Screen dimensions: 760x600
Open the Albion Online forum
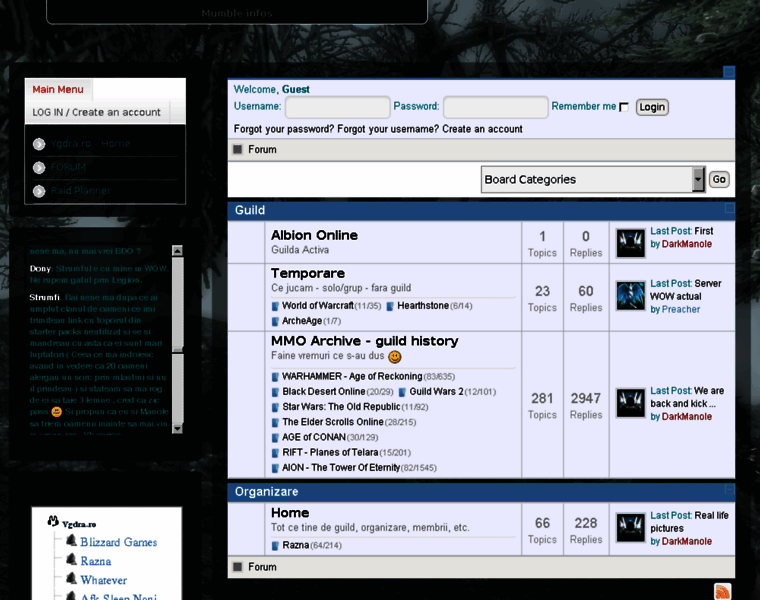(314, 235)
